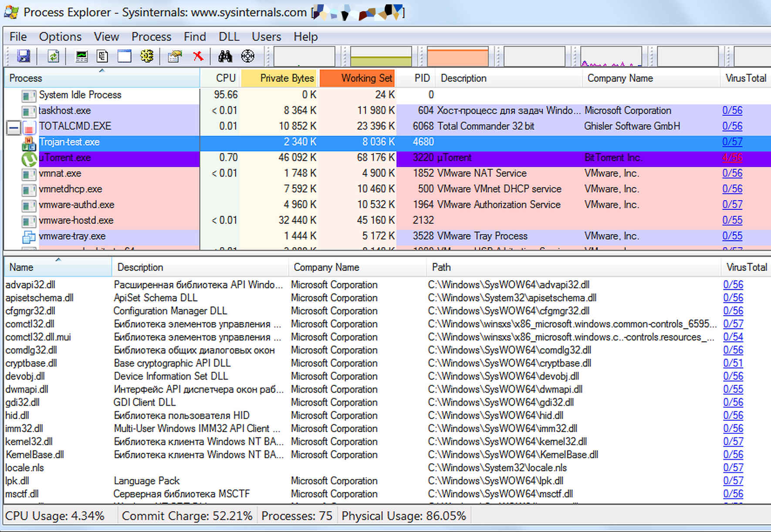Click the I/O activity mini graph
This screenshot has height=532, width=771.
click(611, 56)
